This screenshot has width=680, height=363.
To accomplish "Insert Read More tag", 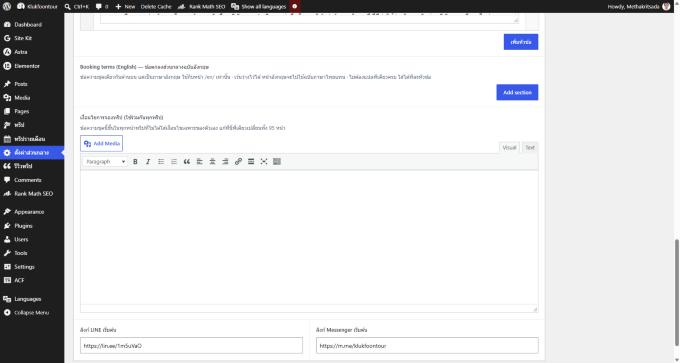I will point(251,162).
